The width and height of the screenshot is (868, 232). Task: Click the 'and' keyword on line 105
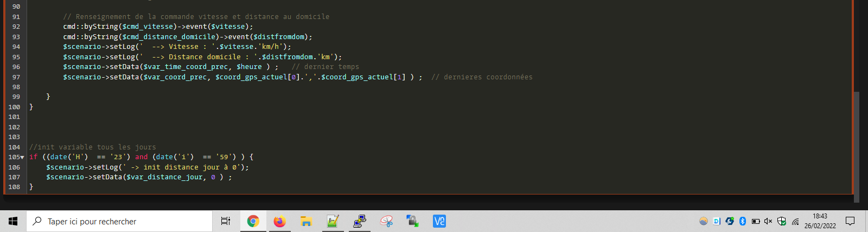tap(141, 157)
